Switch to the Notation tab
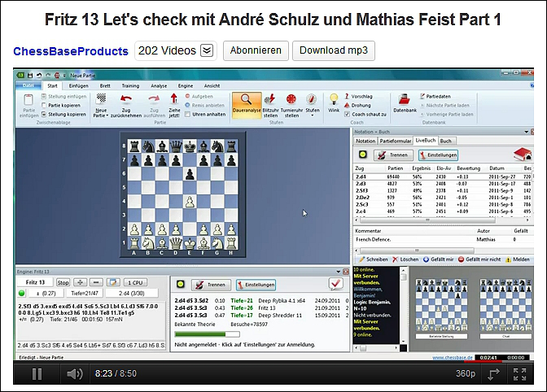547x392 pixels. click(365, 141)
